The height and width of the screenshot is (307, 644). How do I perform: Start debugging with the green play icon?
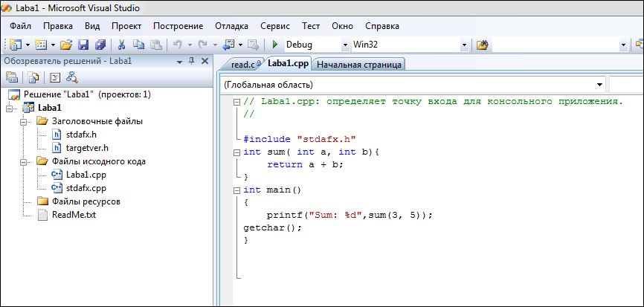(275, 45)
